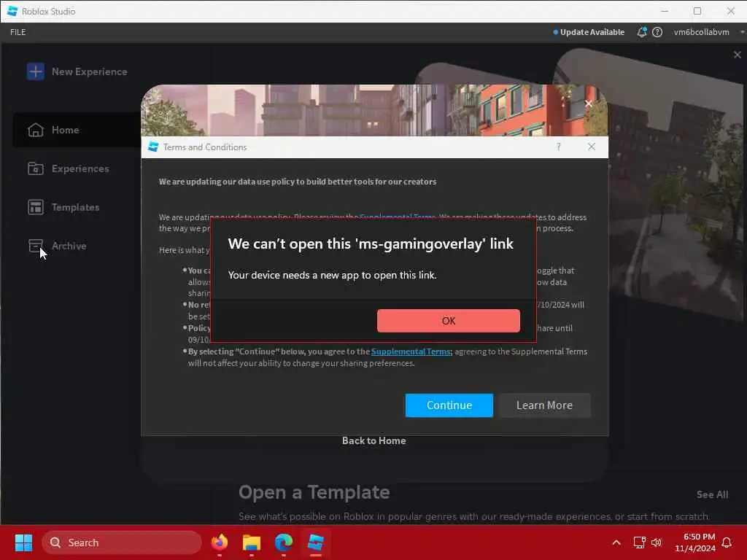
Task: Click the Open a Template heading
Action: click(x=314, y=492)
